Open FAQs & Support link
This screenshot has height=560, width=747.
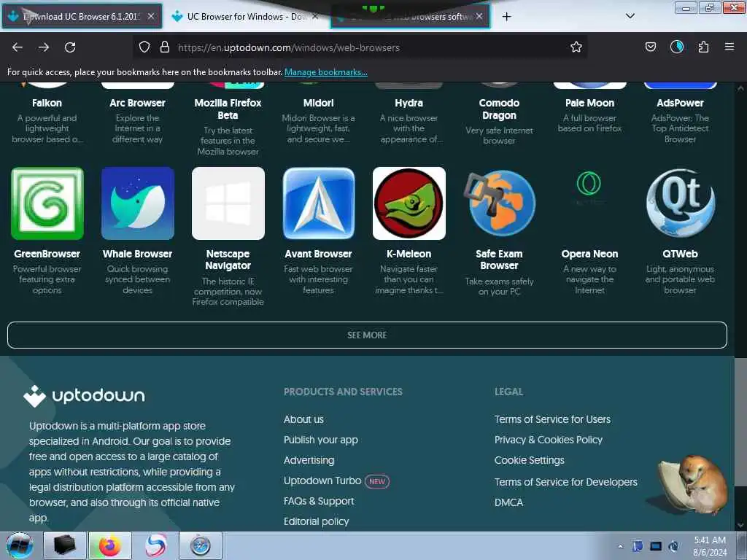click(x=319, y=502)
